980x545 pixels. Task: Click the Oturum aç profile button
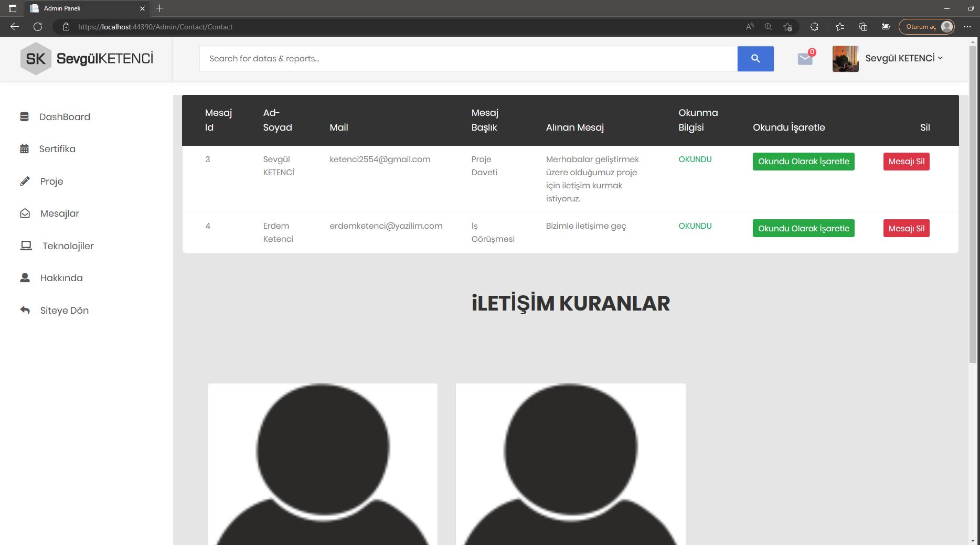click(926, 27)
